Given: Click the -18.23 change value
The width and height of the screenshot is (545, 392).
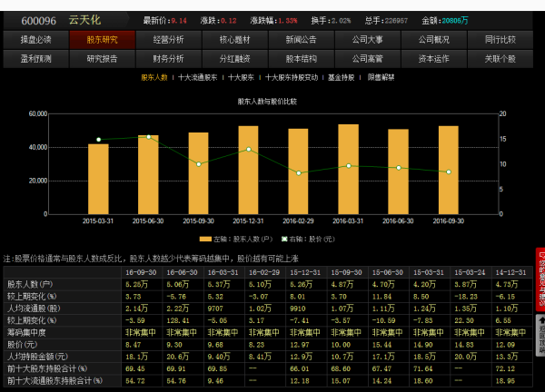Looking at the screenshot, I should click(x=466, y=297).
